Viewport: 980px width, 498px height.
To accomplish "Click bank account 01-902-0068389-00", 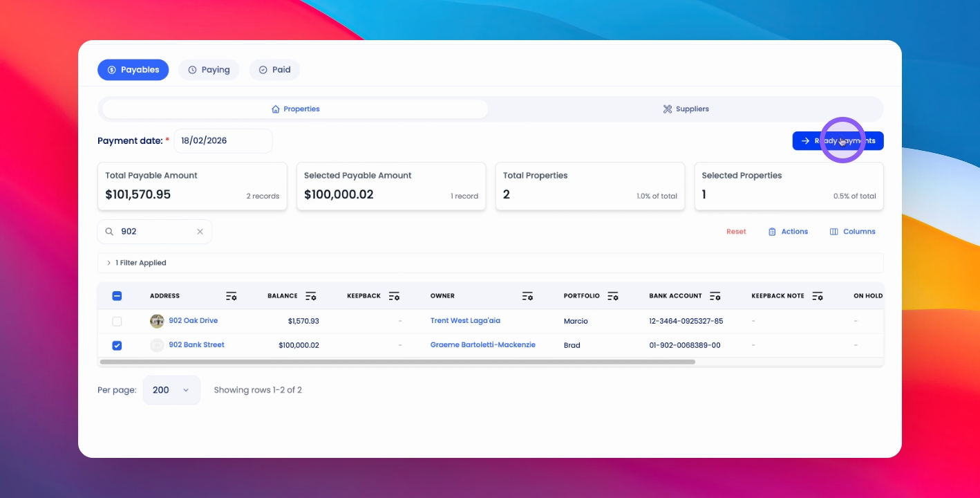I will [685, 345].
